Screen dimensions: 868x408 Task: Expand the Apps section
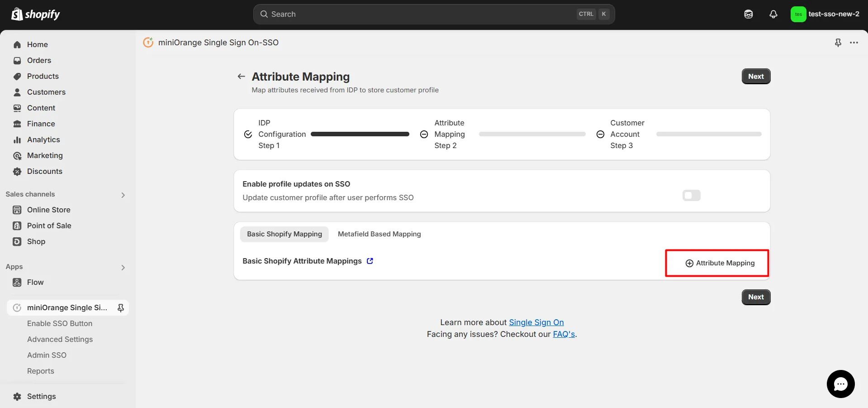(x=123, y=267)
